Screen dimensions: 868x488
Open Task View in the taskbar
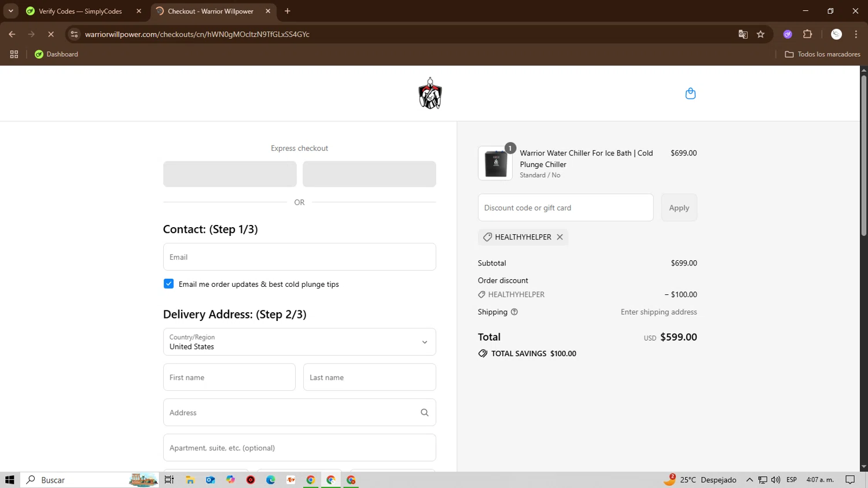(x=169, y=480)
